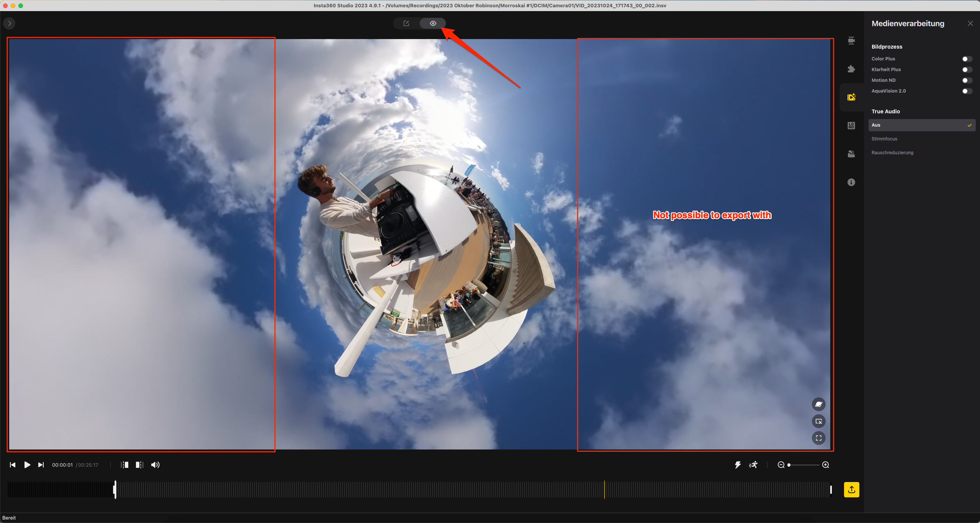Expand the left sidebar chevron
Viewport: 980px width, 523px height.
coord(10,23)
